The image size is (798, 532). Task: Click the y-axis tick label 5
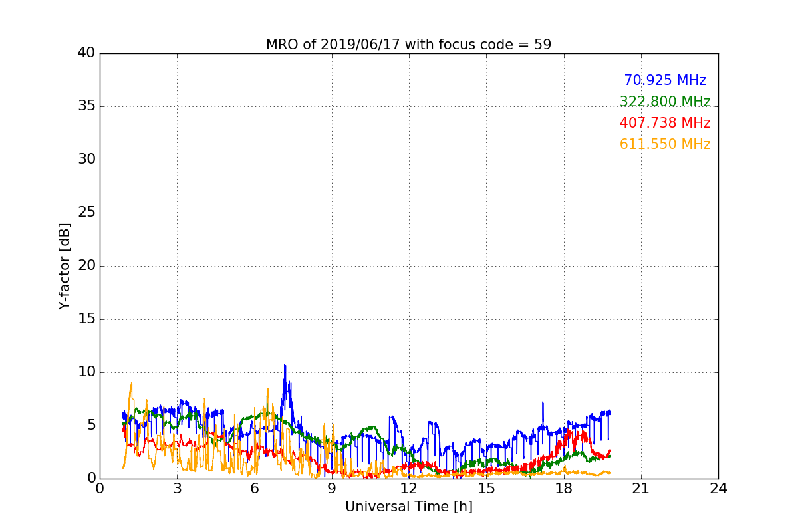[x=91, y=426]
